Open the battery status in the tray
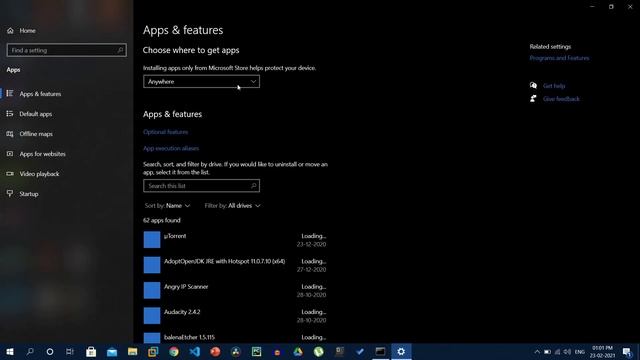 point(547,352)
